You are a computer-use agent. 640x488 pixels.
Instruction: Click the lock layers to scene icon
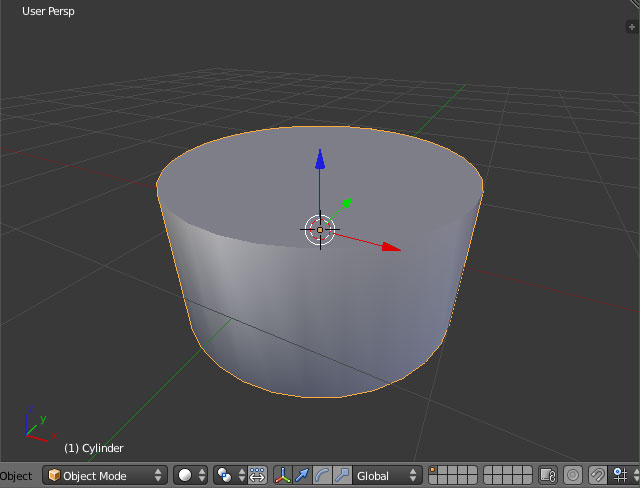548,476
